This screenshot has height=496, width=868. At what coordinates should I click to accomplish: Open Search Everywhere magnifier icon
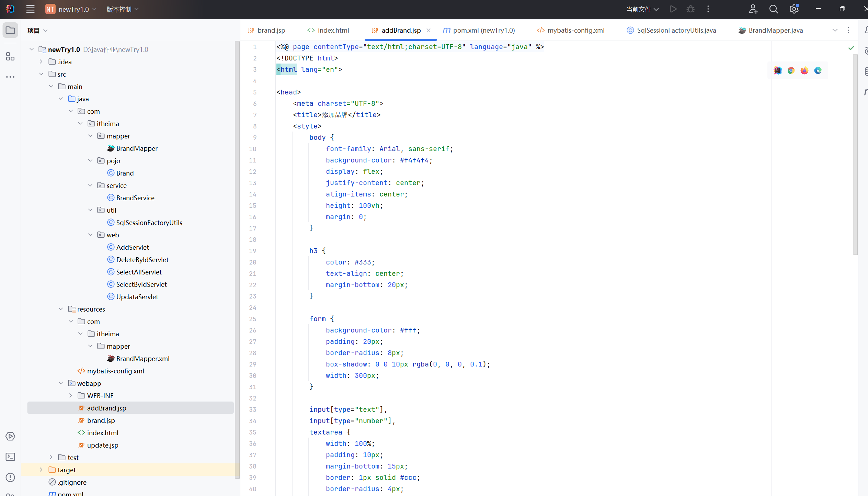coord(774,9)
